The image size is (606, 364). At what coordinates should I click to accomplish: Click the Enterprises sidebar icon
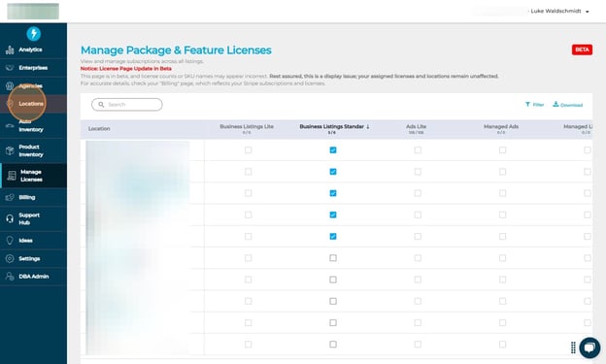point(10,68)
